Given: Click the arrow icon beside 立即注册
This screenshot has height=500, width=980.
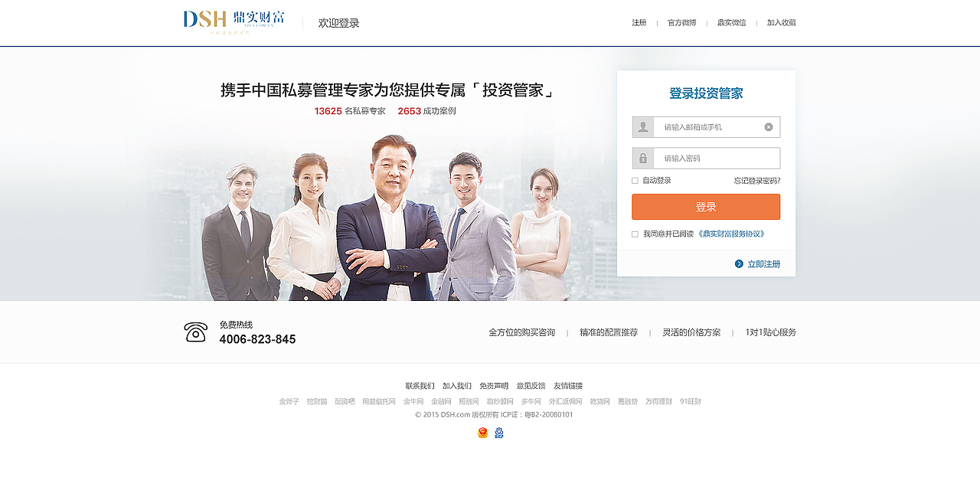Looking at the screenshot, I should click(x=739, y=263).
